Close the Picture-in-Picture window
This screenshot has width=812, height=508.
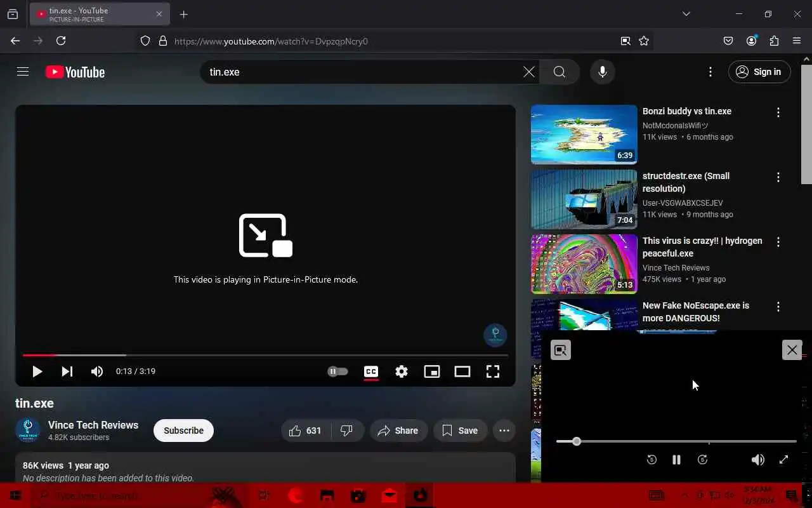pos(792,350)
